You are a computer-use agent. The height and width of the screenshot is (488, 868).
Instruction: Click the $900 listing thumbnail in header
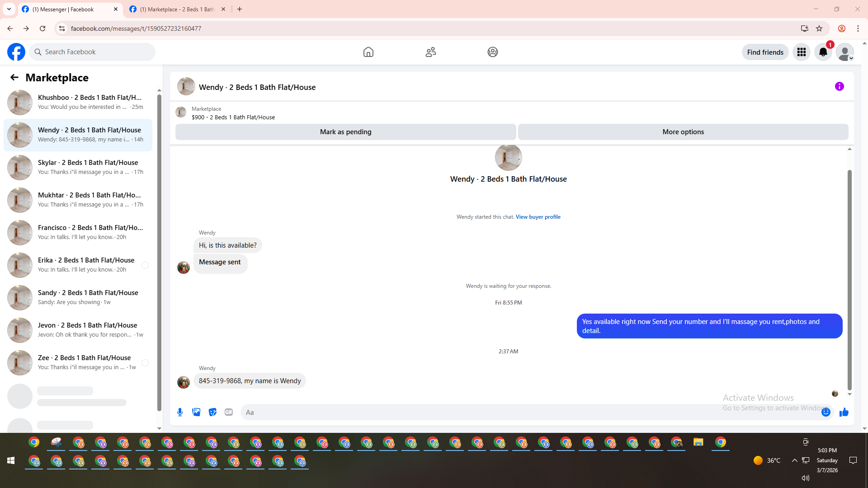(x=181, y=112)
